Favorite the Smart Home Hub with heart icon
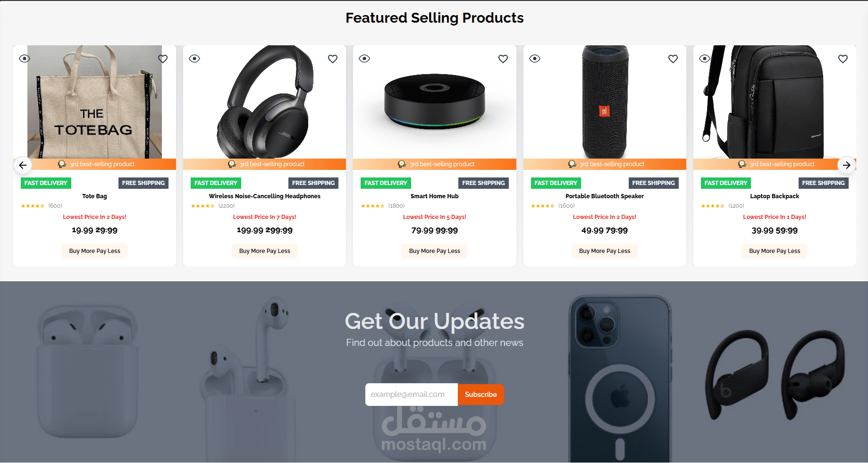The width and height of the screenshot is (868, 463). (503, 59)
